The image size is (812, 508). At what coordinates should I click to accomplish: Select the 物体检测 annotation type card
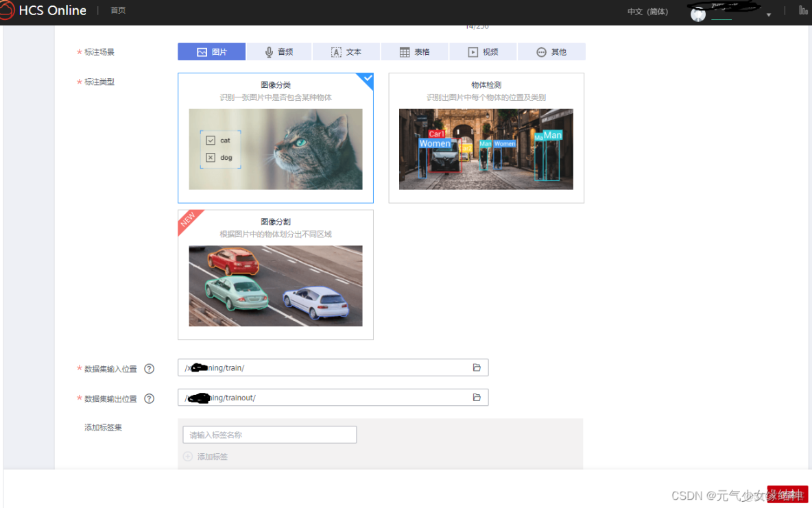pos(486,137)
